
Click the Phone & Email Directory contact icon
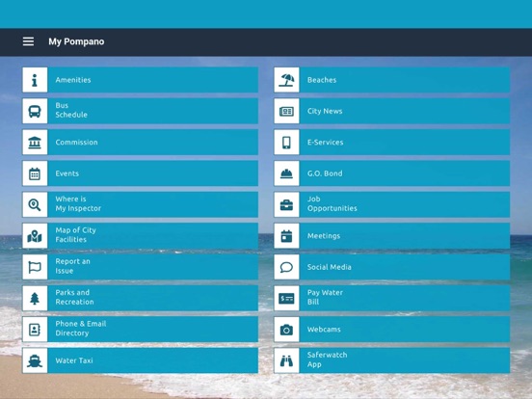pos(35,330)
